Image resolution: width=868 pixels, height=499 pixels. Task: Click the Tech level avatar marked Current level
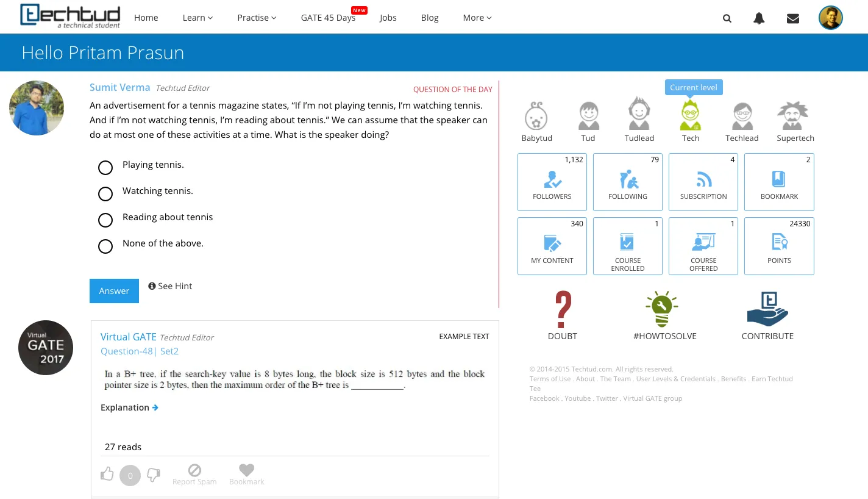click(690, 116)
